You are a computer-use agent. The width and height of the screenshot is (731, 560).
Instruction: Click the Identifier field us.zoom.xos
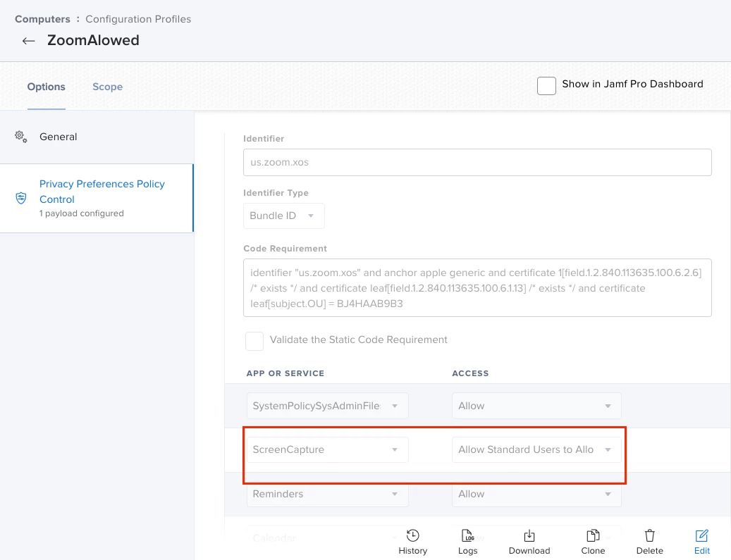pos(477,162)
